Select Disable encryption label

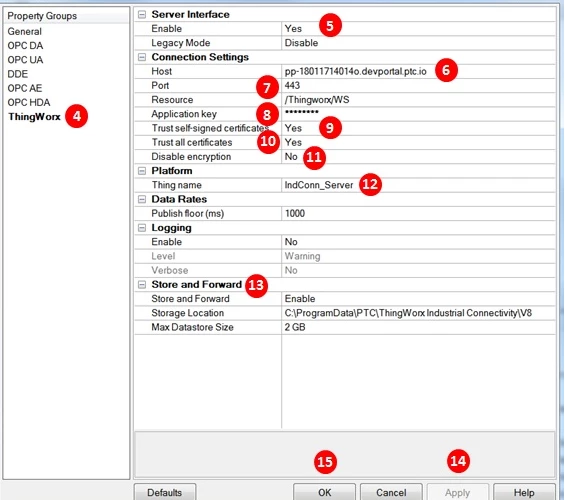pyautogui.click(x=191, y=157)
